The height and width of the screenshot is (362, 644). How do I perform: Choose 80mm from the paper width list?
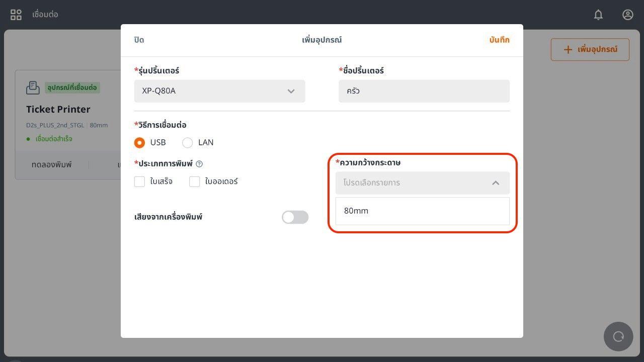click(x=422, y=211)
